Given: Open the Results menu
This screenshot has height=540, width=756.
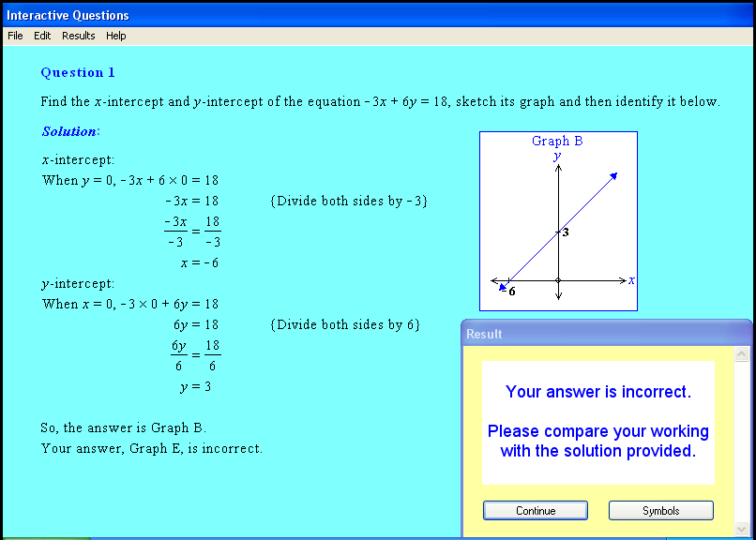Looking at the screenshot, I should [79, 36].
